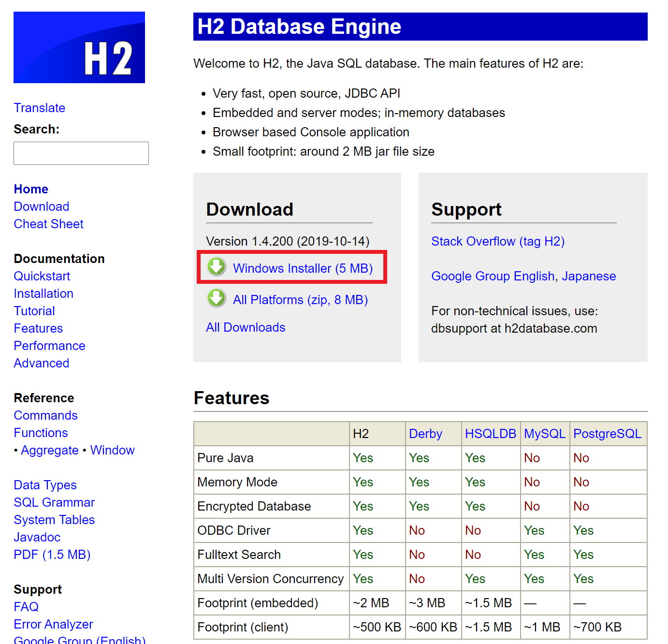Viewport: 668px width, 644px height.
Task: Open the Quickstart documentation
Action: point(42,276)
